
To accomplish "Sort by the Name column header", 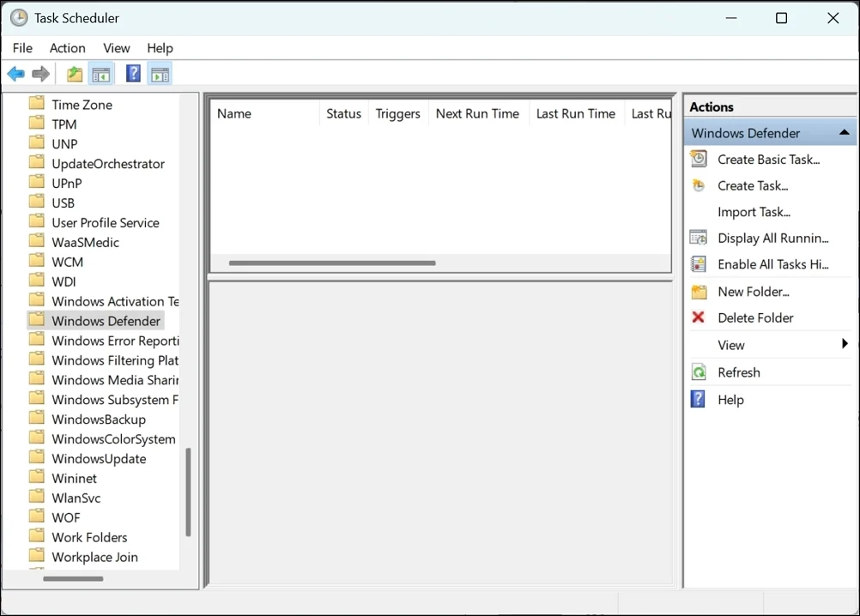I will click(264, 114).
